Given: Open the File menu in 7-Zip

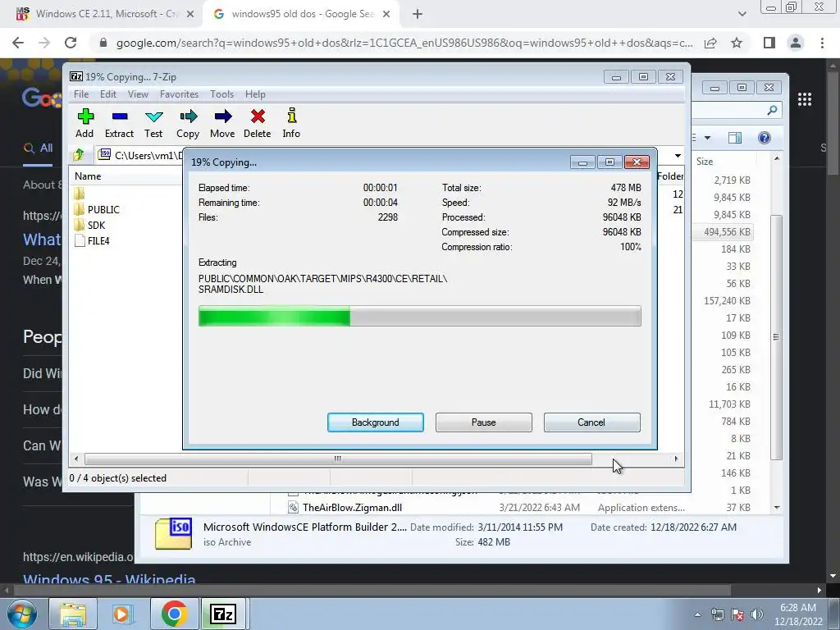Looking at the screenshot, I should coord(81,94).
